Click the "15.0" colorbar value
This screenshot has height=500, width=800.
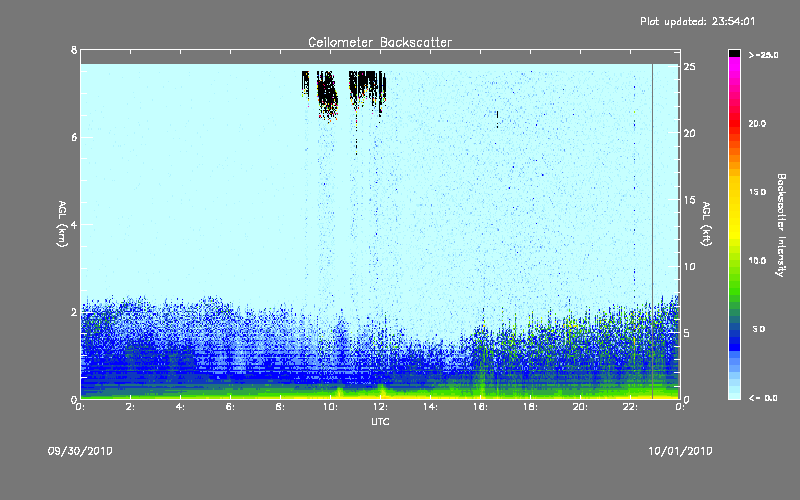click(x=757, y=192)
